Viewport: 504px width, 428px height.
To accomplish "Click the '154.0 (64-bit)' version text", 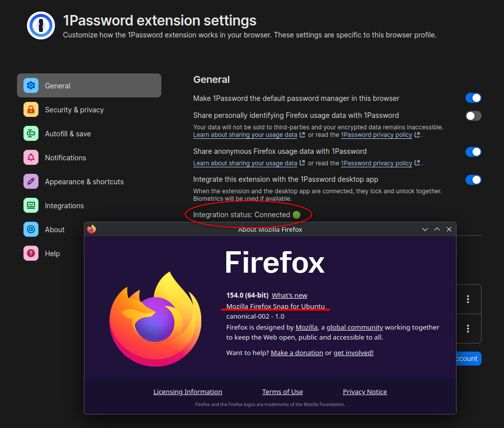I will (x=247, y=295).
